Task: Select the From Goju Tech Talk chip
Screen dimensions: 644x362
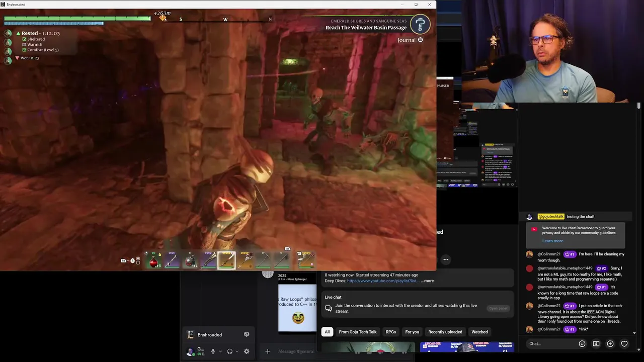Action: pyautogui.click(x=358, y=332)
